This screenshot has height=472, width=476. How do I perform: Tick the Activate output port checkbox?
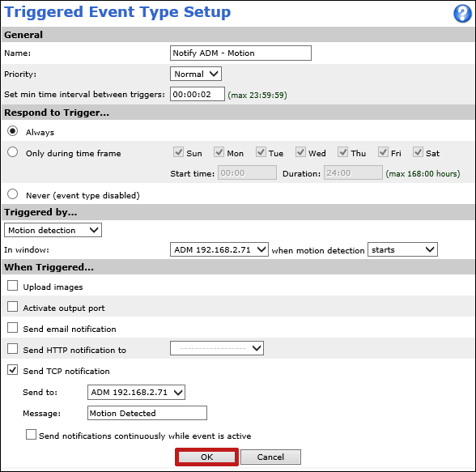click(x=12, y=307)
